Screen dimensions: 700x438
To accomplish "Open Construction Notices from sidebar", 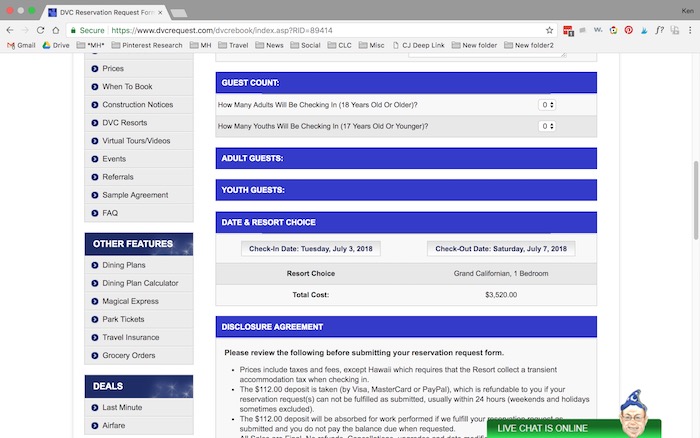I will [x=138, y=104].
